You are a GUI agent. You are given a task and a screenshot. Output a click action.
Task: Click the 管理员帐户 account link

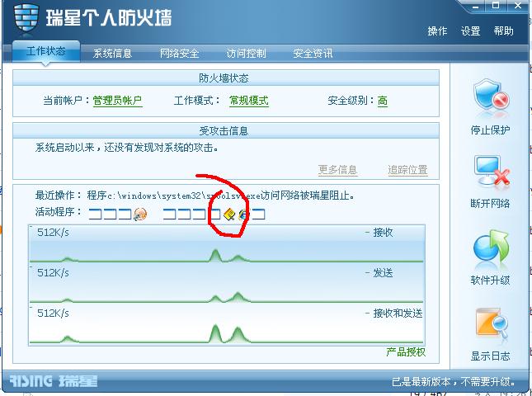[117, 101]
